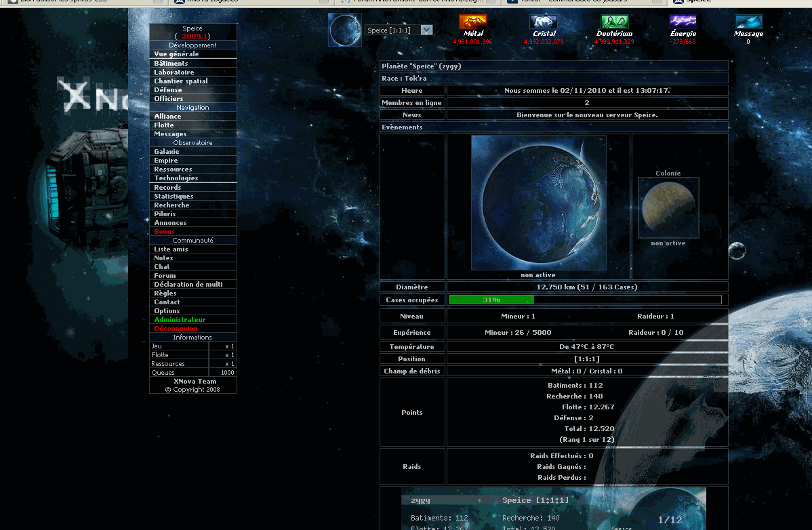This screenshot has height=530, width=812.
Task: Open Annonces link
Action: tap(170, 222)
